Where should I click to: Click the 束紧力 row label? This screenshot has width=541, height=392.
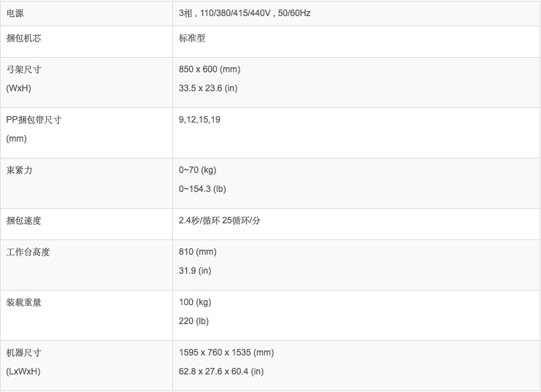[x=20, y=170]
